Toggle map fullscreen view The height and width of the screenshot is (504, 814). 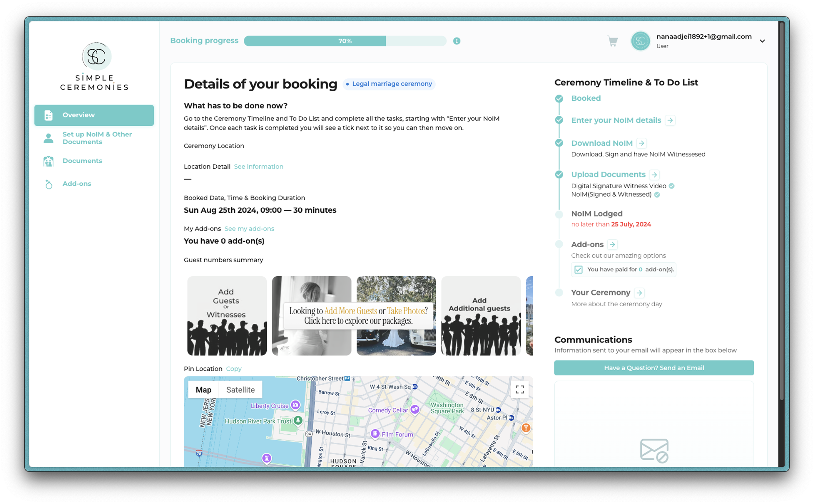coord(519,389)
